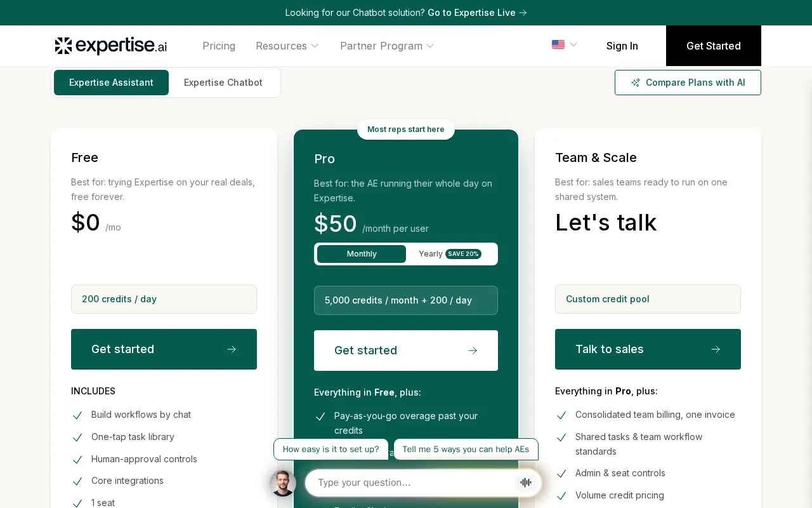Click checkmark beside Build workflows by chat
The height and width of the screenshot is (508, 812).
[x=77, y=415]
